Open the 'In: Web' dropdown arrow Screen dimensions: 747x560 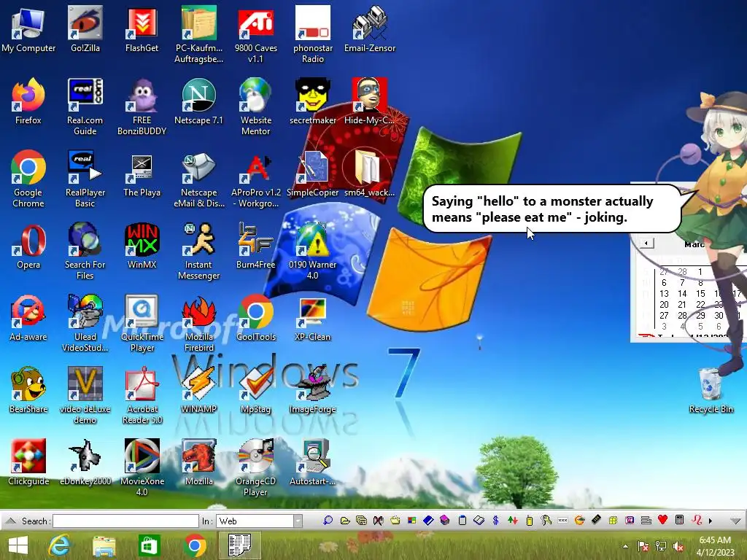[x=298, y=521]
